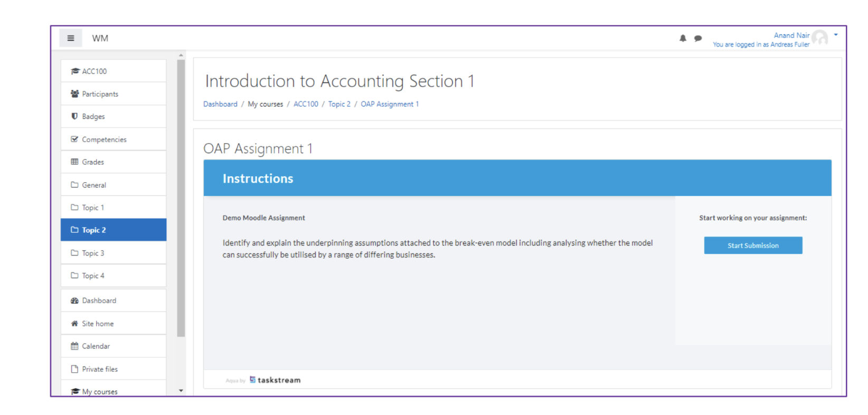Open the notifications bell icon
The width and height of the screenshot is (868, 415).
pos(683,38)
